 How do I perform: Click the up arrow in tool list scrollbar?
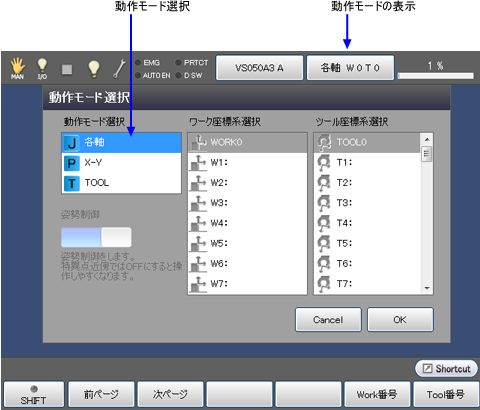427,139
